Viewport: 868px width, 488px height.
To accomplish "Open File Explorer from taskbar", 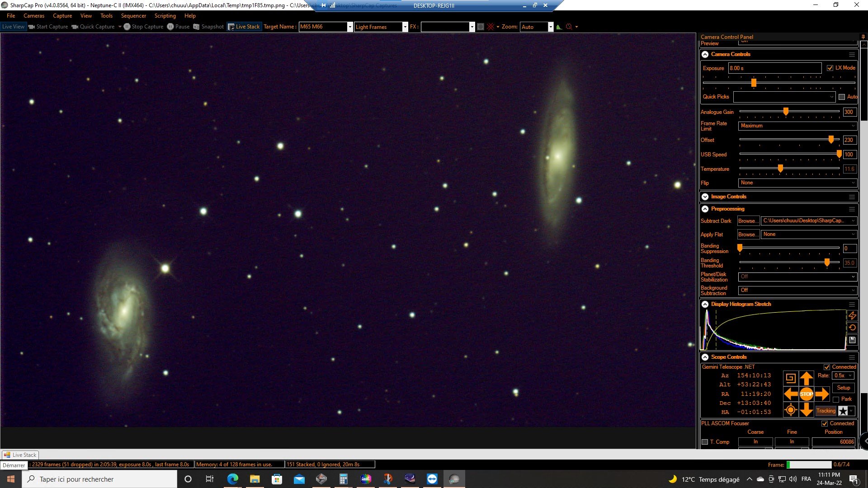I will (255, 479).
